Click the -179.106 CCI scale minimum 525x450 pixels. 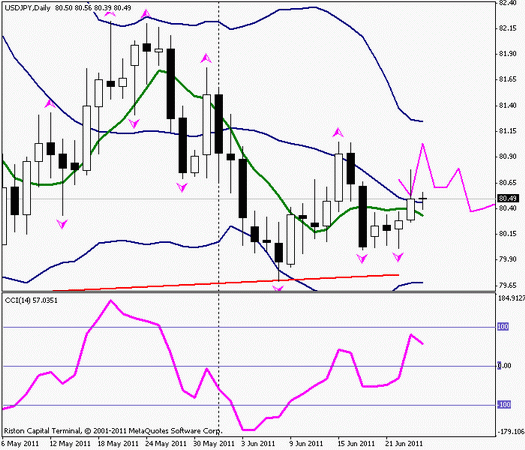tap(512, 431)
